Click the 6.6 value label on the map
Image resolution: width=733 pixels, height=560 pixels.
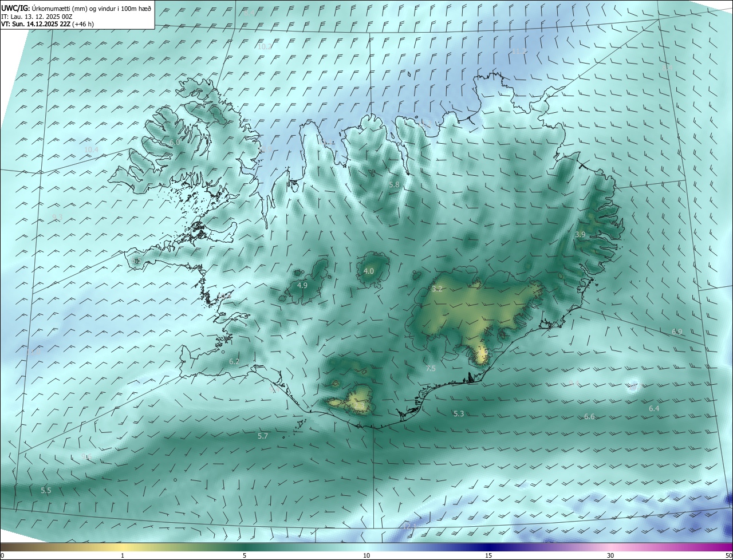click(589, 417)
